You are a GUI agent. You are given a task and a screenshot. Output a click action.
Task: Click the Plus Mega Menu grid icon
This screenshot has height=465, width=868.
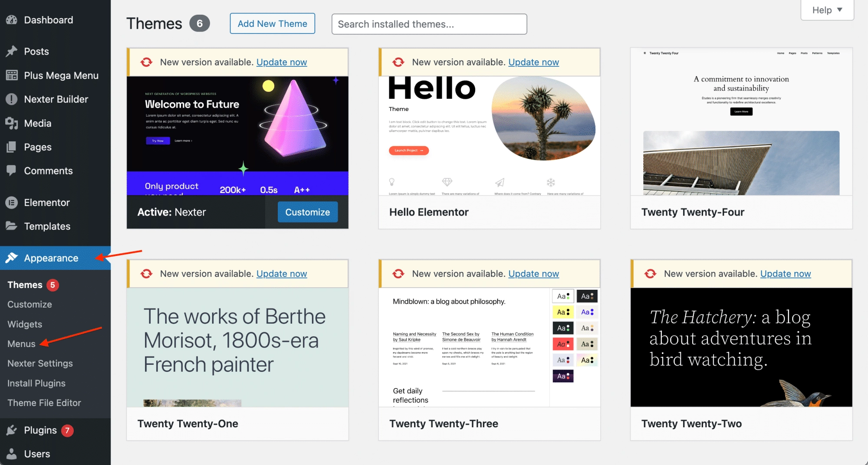(12, 75)
